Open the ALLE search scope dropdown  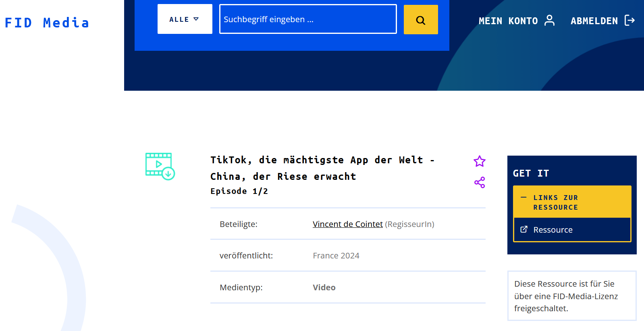(x=185, y=19)
